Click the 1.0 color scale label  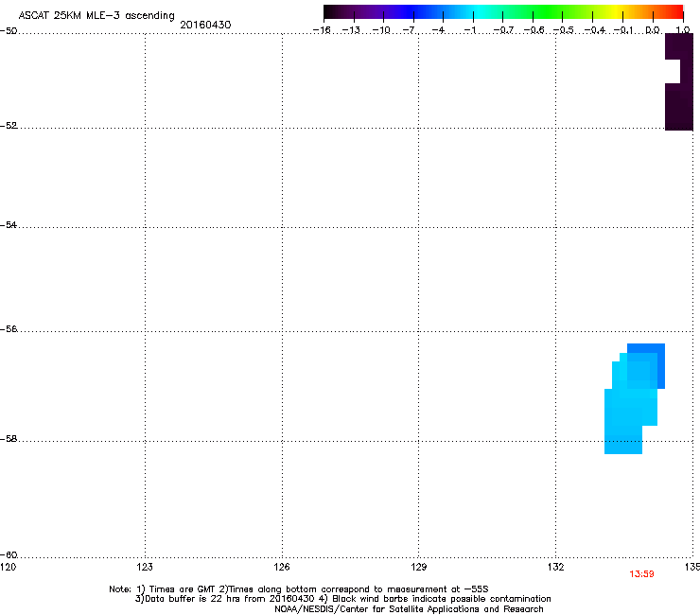tap(683, 30)
